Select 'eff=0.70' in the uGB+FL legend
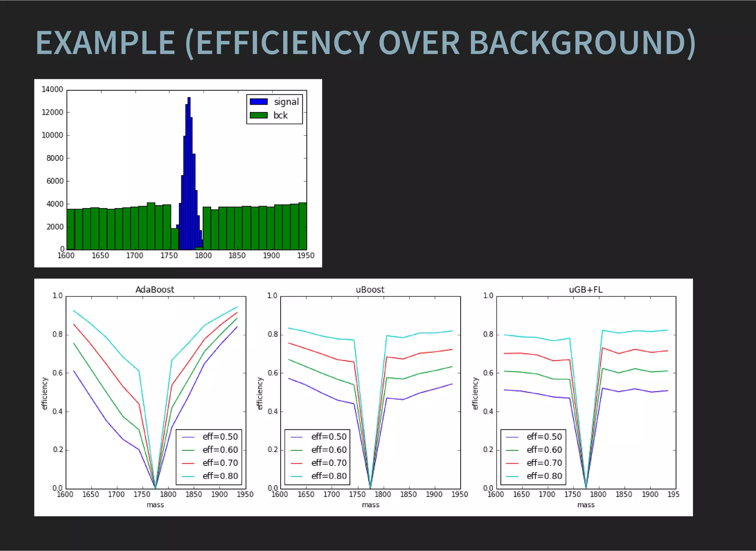Screen dimensions: 756x551 click(544, 463)
